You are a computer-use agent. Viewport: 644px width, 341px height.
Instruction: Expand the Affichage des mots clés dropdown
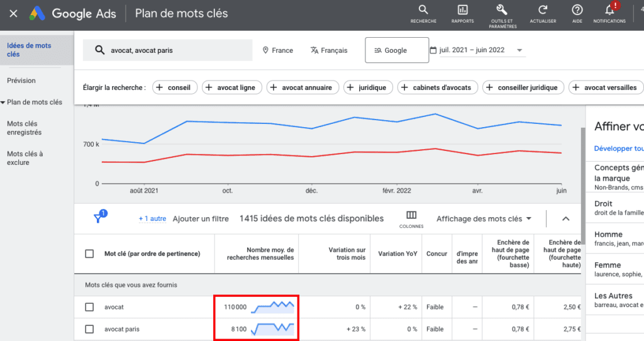tap(484, 219)
